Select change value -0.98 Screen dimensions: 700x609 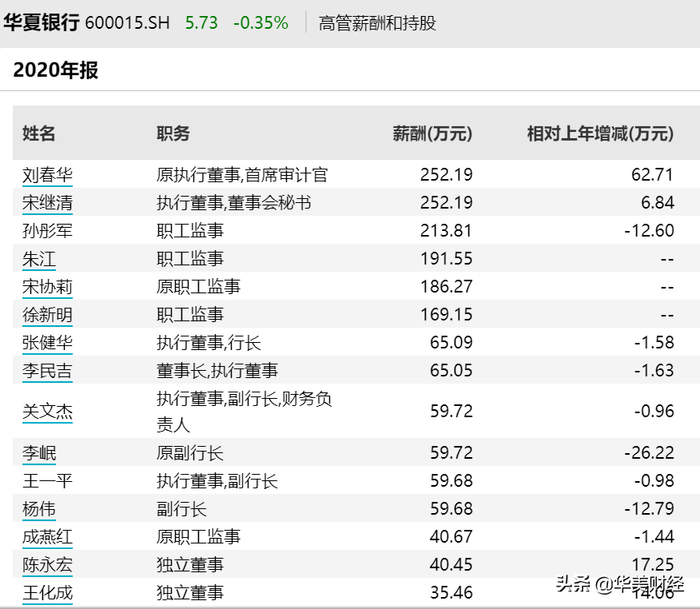click(x=654, y=481)
